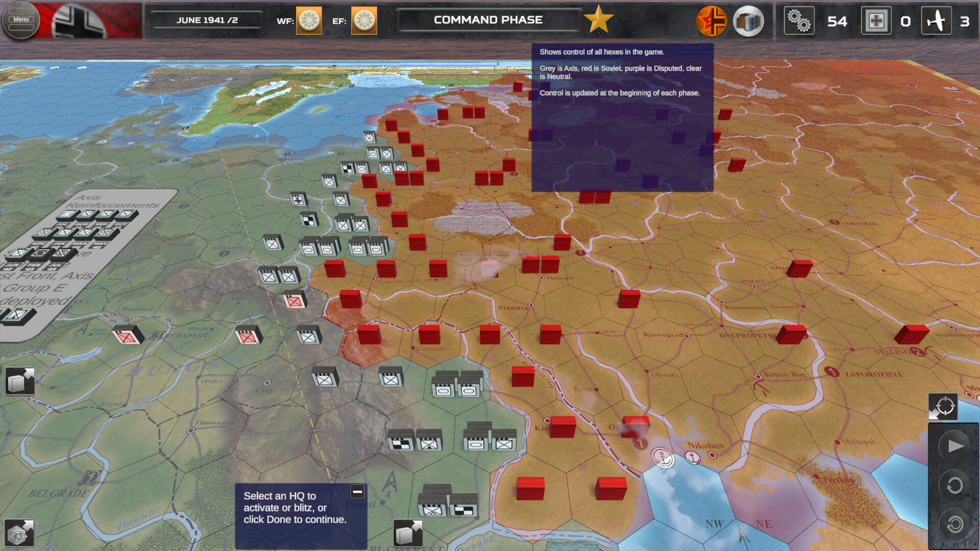Click the lower circular arrow button

[x=955, y=524]
